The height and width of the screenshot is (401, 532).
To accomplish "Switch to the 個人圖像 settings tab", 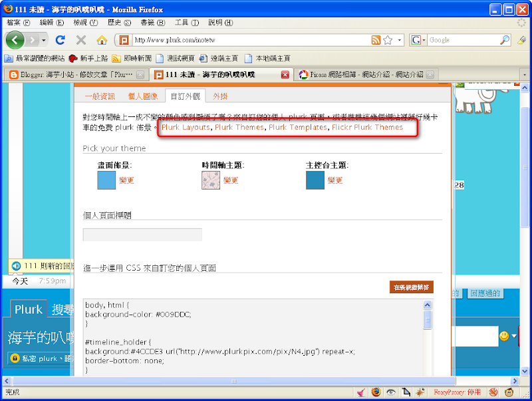I will (143, 96).
